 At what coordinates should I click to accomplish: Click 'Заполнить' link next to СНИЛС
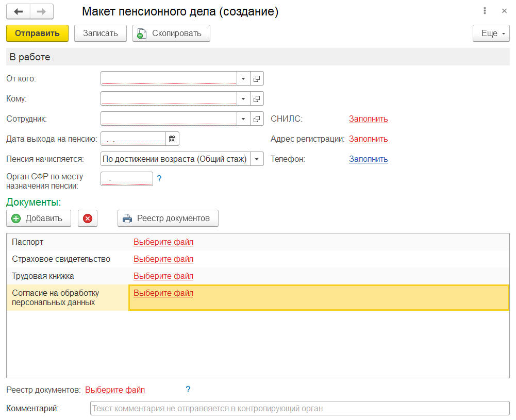coord(368,119)
